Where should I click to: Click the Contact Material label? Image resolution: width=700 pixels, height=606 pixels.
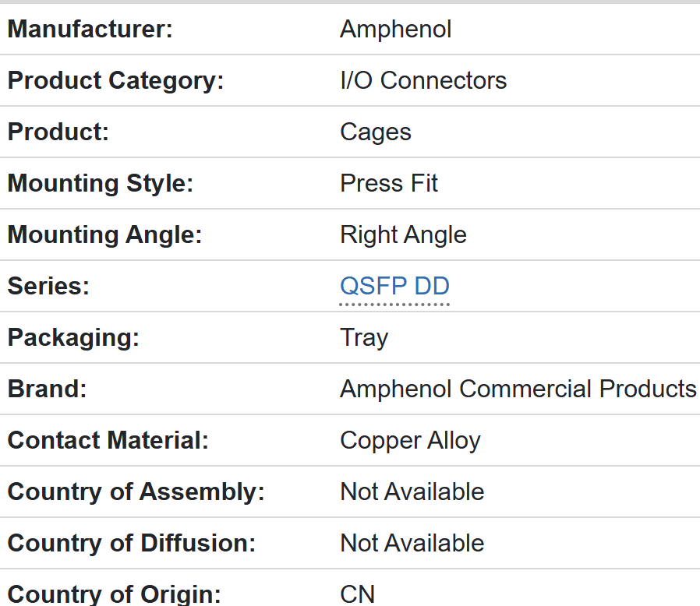point(108,441)
